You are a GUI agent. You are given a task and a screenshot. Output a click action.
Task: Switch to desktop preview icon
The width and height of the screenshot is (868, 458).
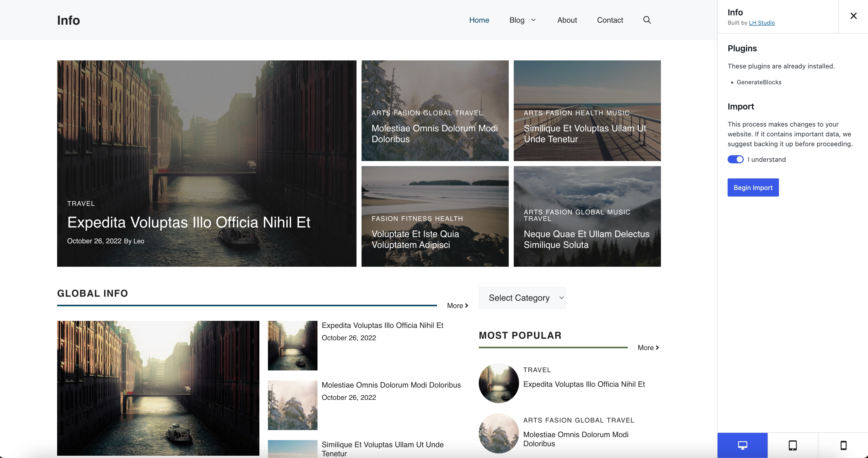(742, 445)
